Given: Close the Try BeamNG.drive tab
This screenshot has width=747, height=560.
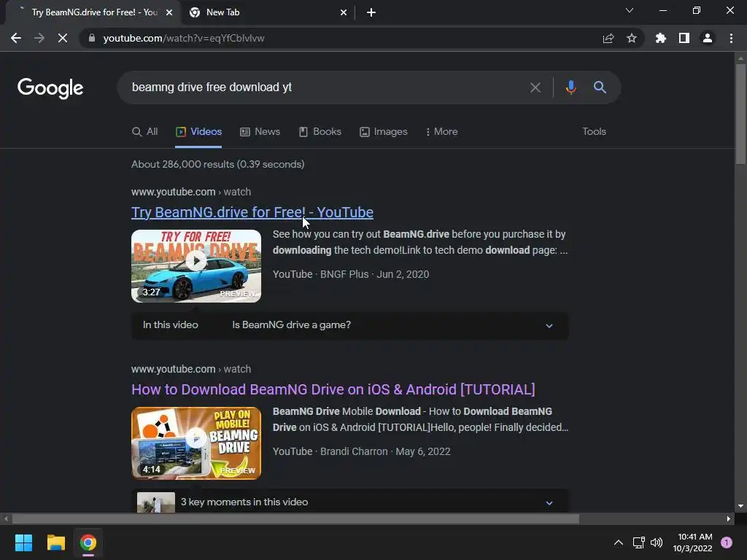Looking at the screenshot, I should click(x=169, y=12).
